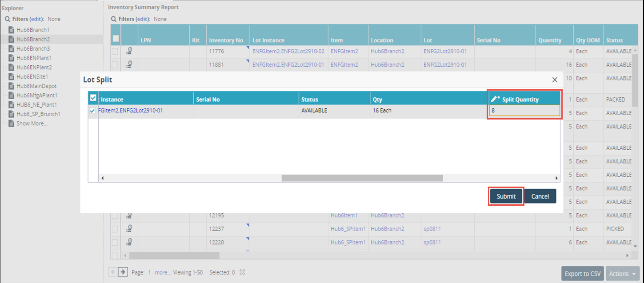
Task: Click '16 Each' Qty cell in Lot Split
Action: (382, 110)
